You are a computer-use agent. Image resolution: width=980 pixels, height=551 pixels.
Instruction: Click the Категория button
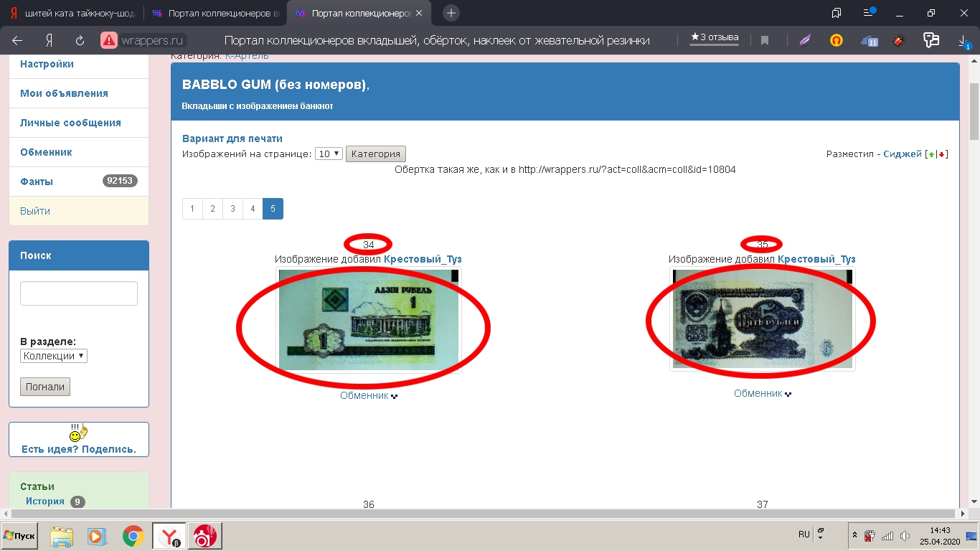tap(376, 154)
